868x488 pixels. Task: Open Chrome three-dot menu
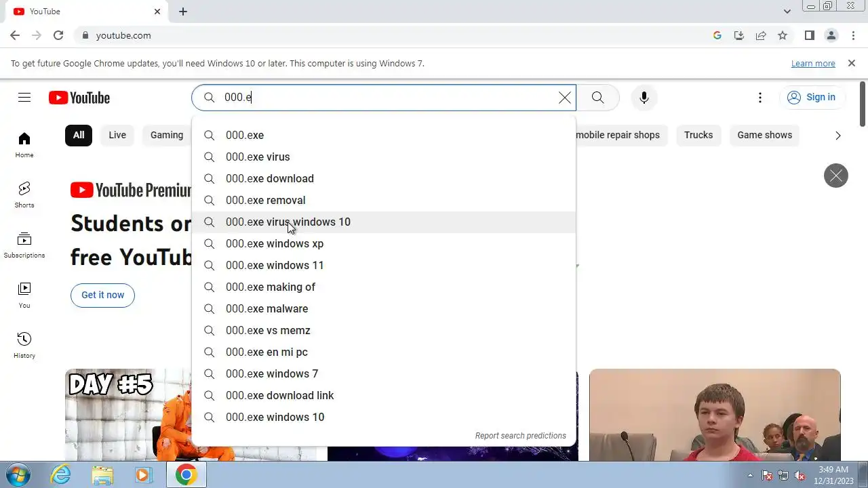[x=852, y=35]
